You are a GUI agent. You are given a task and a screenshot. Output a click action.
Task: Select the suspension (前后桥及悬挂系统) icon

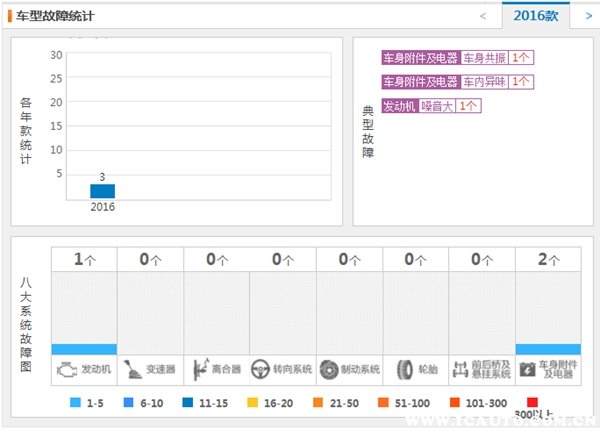(x=462, y=369)
